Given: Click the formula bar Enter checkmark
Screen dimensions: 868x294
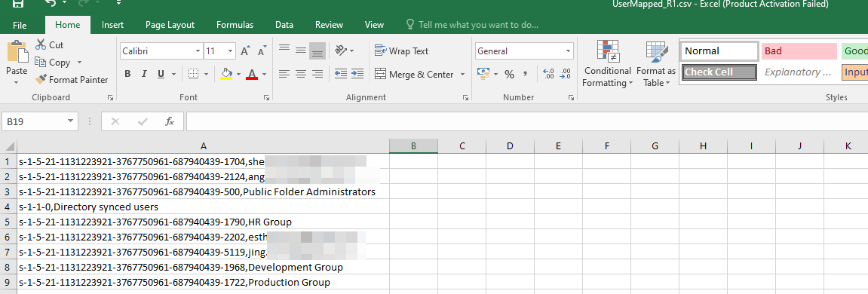Looking at the screenshot, I should pyautogui.click(x=143, y=121).
